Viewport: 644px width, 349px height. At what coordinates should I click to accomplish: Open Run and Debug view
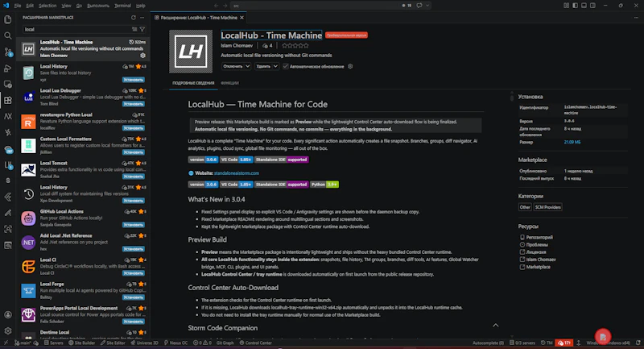click(x=8, y=69)
